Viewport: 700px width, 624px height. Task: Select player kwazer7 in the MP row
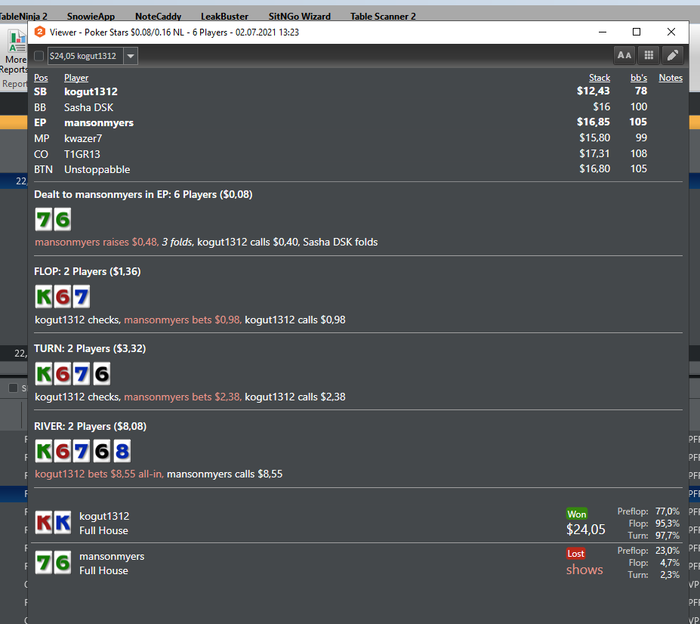tap(83, 138)
